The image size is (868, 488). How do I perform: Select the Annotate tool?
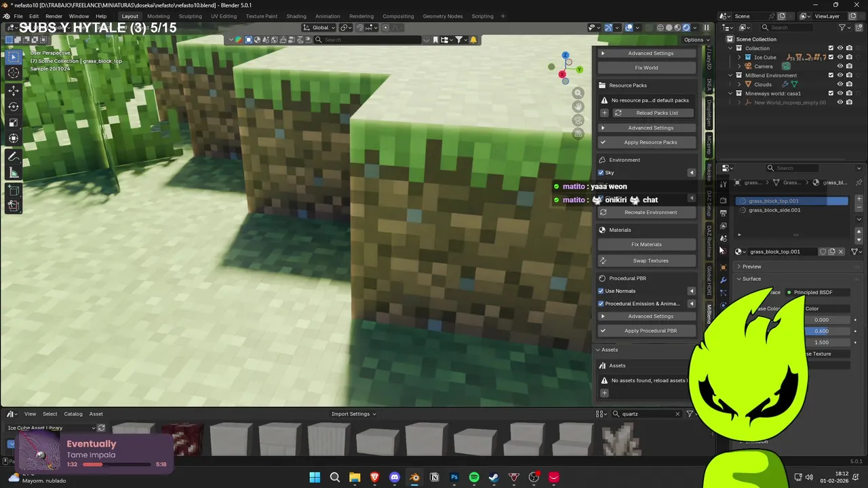14,157
